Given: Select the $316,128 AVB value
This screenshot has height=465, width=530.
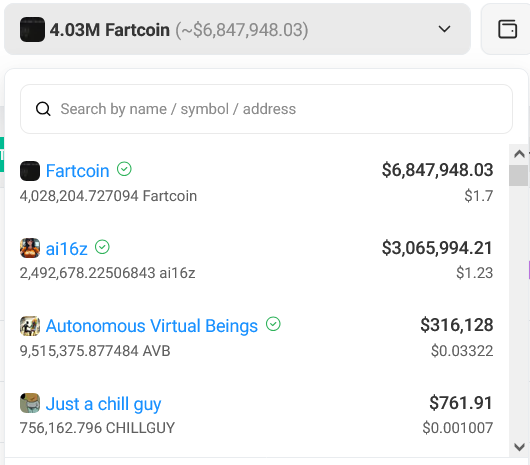Looking at the screenshot, I should tap(457, 325).
